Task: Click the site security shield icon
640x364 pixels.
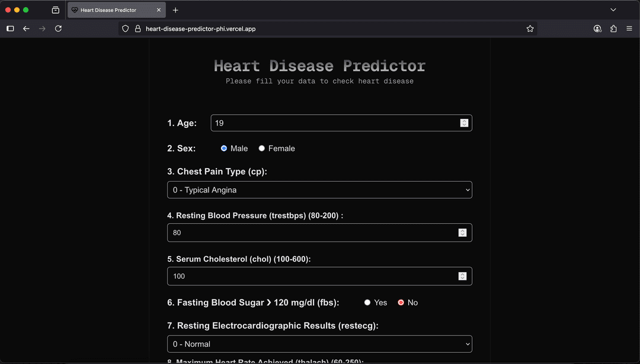Action: click(x=125, y=28)
